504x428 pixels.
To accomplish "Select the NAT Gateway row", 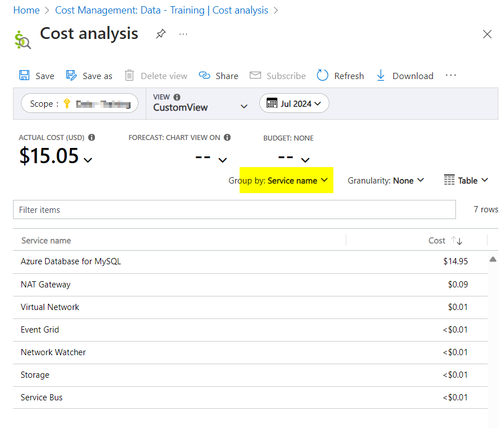I will [250, 285].
